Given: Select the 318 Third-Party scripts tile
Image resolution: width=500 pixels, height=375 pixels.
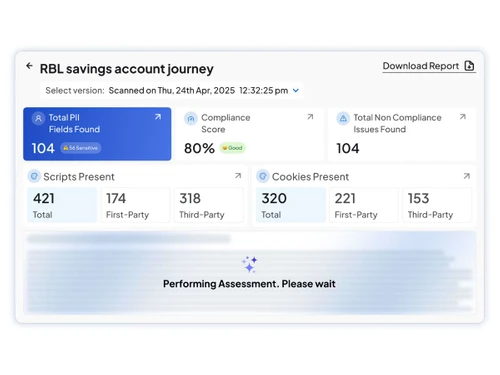Looking at the screenshot, I should tap(209, 205).
